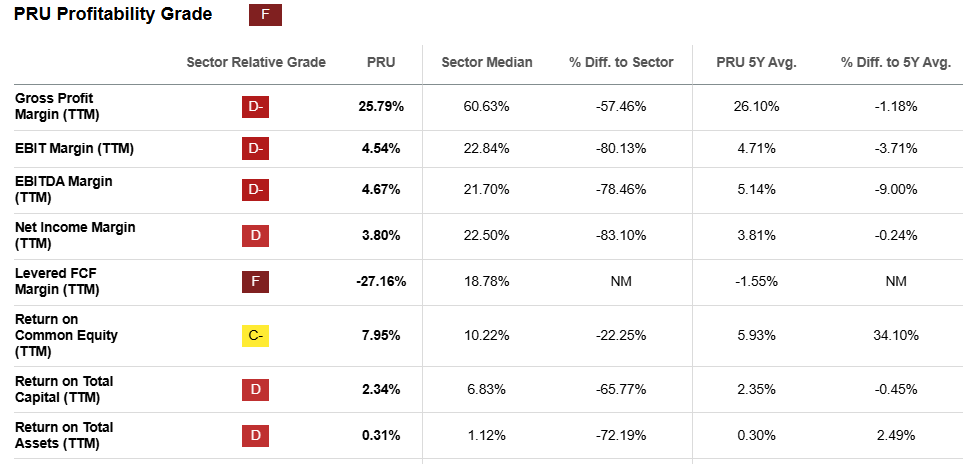Viewport: 966px width, 464px height.
Task: Open the EBIT Margin (TTM) metric link
Action: 74,149
